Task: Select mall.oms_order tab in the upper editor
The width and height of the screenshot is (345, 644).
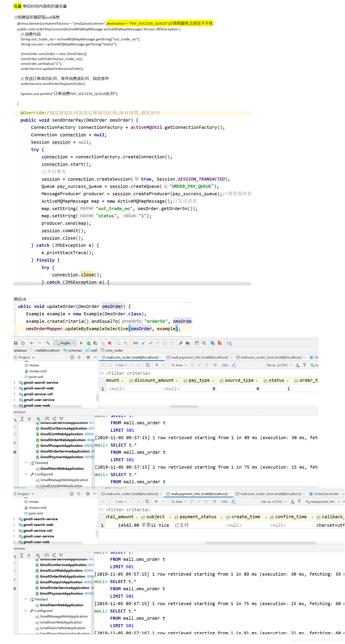Action: click(x=132, y=357)
